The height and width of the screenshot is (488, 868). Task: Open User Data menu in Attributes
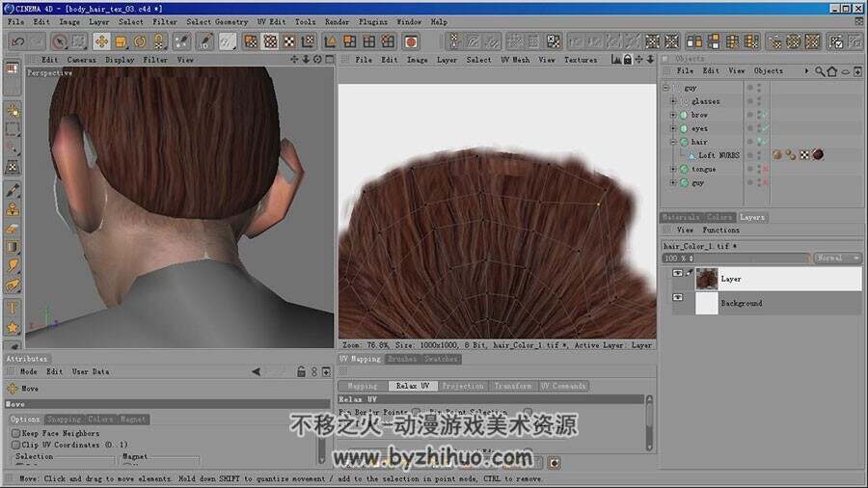pos(91,372)
